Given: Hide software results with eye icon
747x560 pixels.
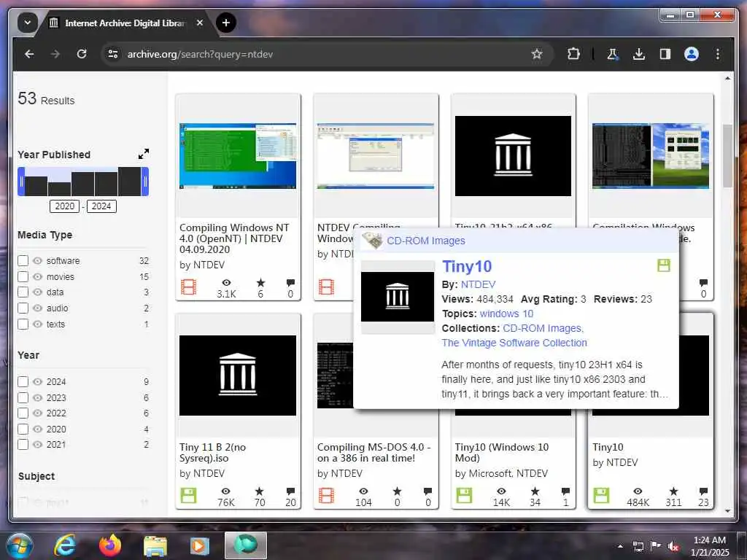Looking at the screenshot, I should click(x=38, y=260).
